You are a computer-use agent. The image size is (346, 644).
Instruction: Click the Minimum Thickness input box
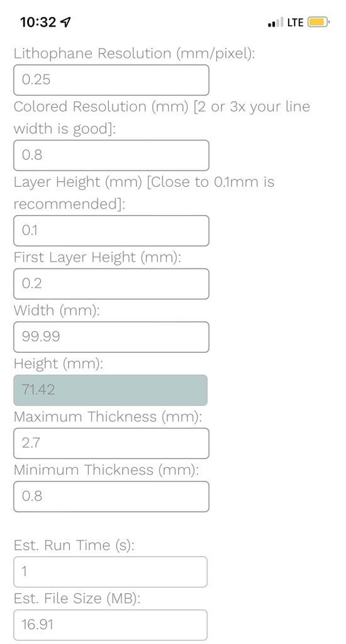point(111,497)
